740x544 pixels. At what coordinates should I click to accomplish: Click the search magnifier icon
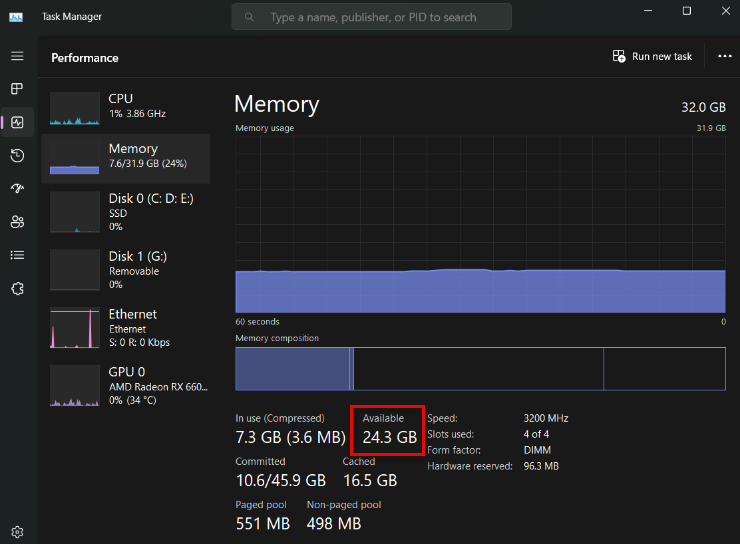(x=249, y=17)
